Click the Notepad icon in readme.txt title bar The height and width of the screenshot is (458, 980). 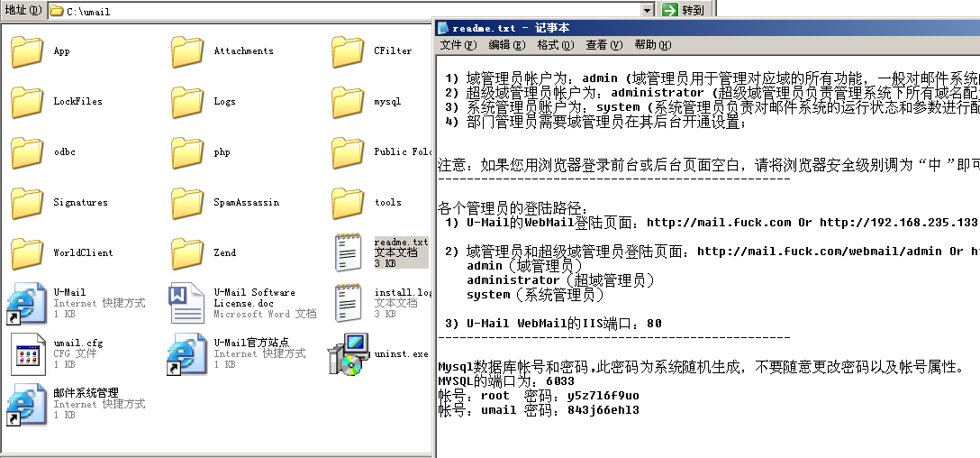tap(443, 28)
